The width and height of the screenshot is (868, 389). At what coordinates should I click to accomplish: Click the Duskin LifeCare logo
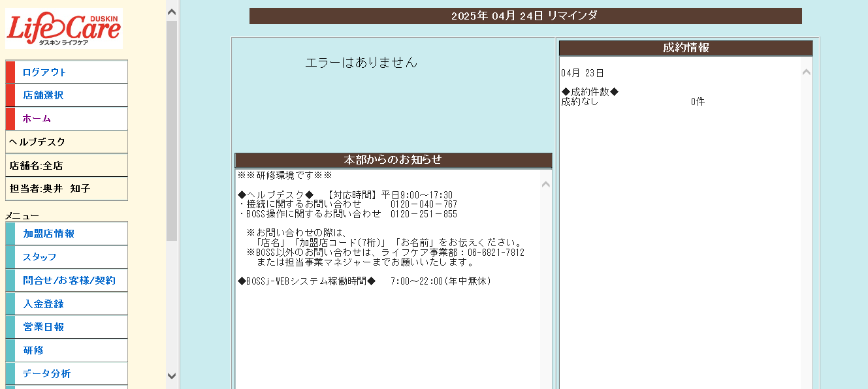pos(64,28)
